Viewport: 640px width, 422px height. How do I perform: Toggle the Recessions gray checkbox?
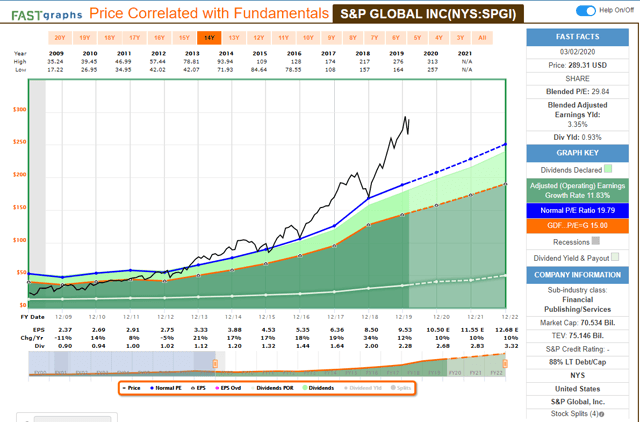coord(596,241)
